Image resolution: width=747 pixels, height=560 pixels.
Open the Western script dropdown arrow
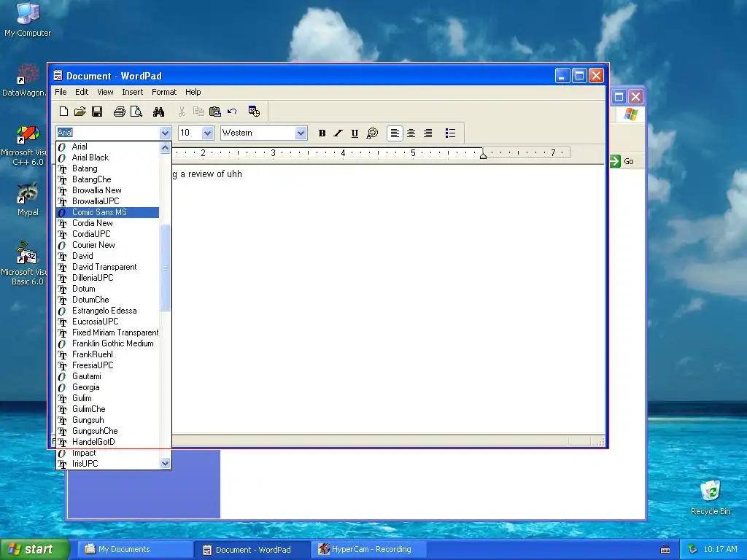pyautogui.click(x=300, y=133)
